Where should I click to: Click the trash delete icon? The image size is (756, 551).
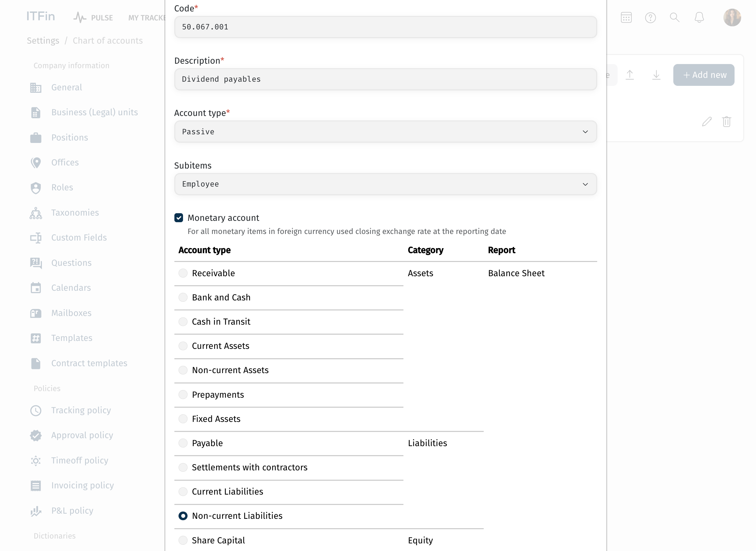727,121
